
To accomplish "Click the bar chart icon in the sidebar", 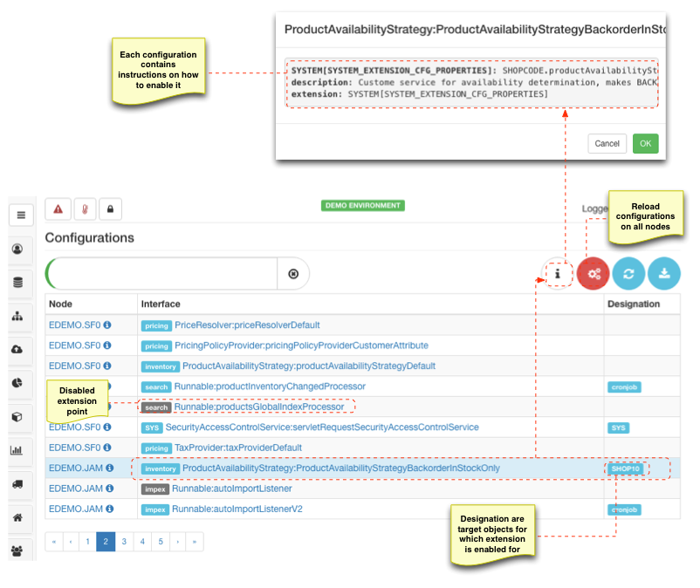I will (17, 450).
